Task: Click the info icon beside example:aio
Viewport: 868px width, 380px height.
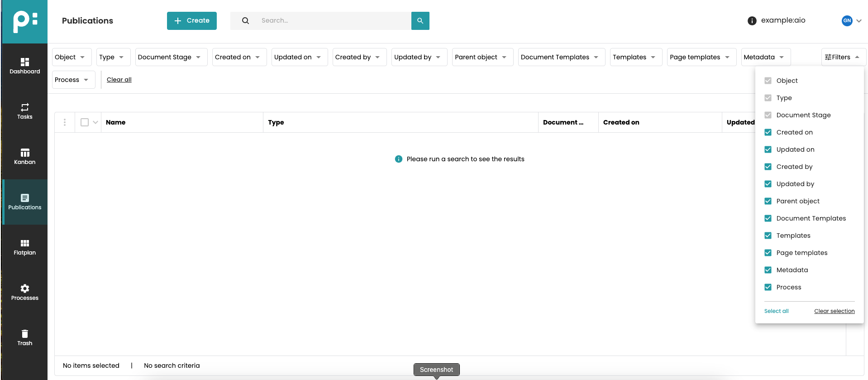Action: 752,21
